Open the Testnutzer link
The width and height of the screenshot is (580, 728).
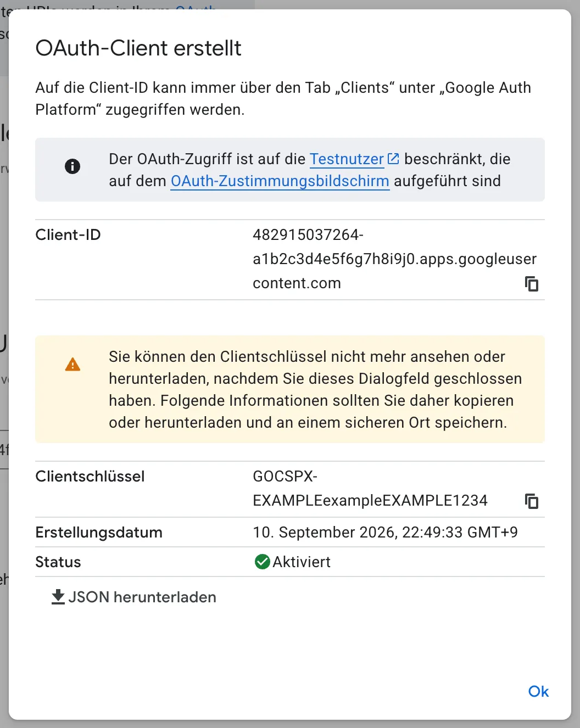[347, 159]
